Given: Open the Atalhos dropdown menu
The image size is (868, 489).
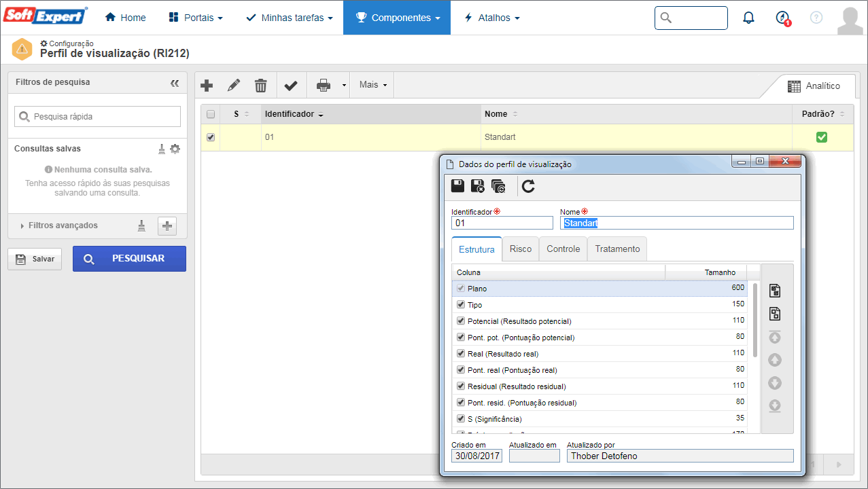Looking at the screenshot, I should [491, 18].
